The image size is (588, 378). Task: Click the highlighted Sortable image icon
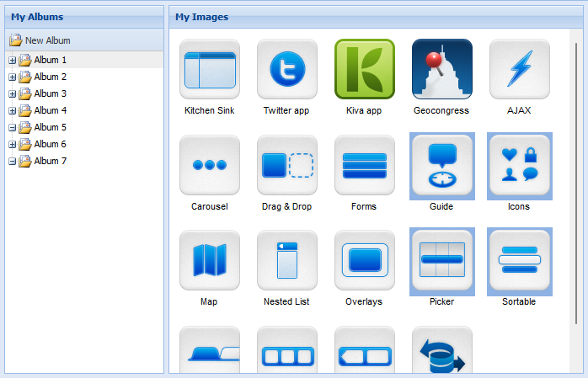click(x=520, y=260)
